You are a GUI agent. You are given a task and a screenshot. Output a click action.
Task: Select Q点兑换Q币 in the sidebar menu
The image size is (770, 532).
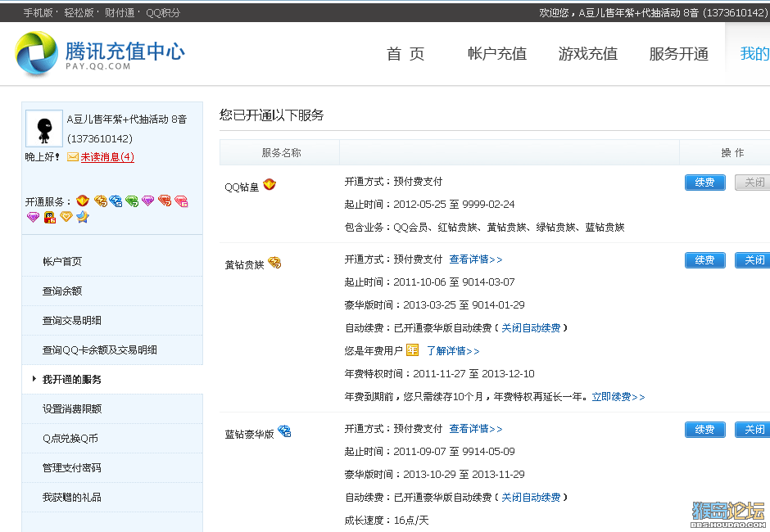[x=112, y=438]
